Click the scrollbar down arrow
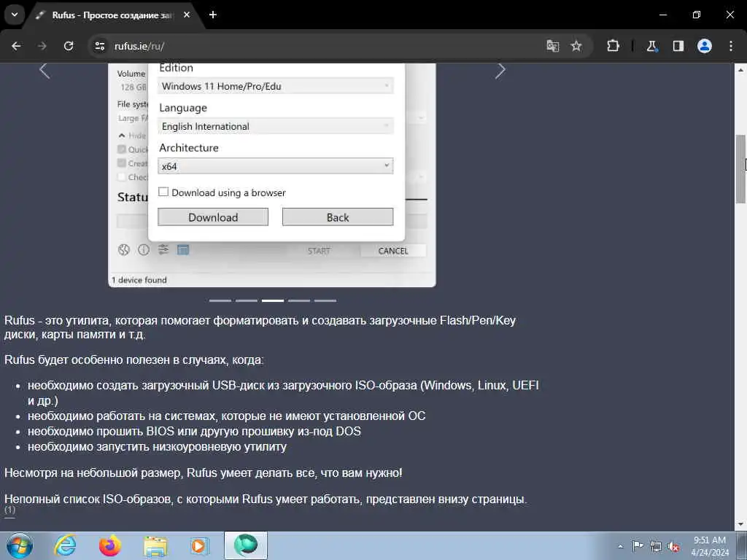The image size is (747, 560). click(x=741, y=525)
